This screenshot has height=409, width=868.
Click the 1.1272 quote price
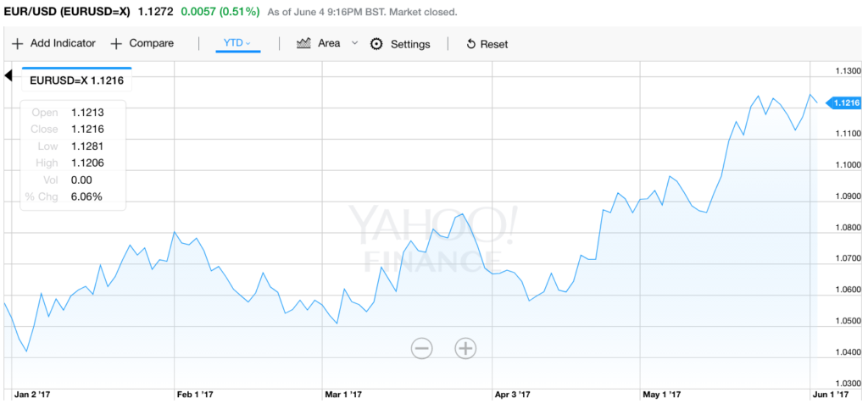(x=155, y=12)
